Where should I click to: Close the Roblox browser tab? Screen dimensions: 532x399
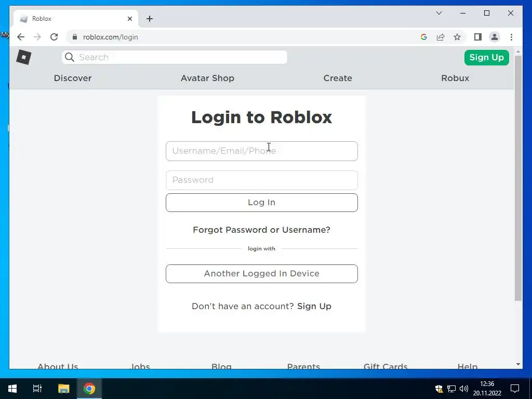(129, 19)
